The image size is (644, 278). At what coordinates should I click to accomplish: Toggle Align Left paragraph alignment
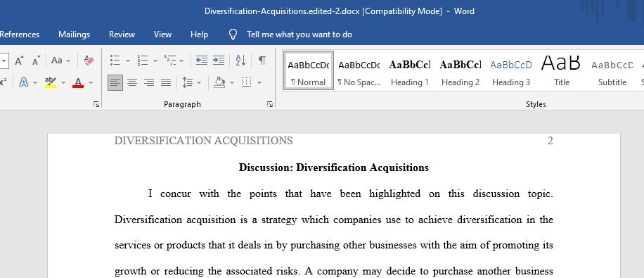tap(115, 82)
